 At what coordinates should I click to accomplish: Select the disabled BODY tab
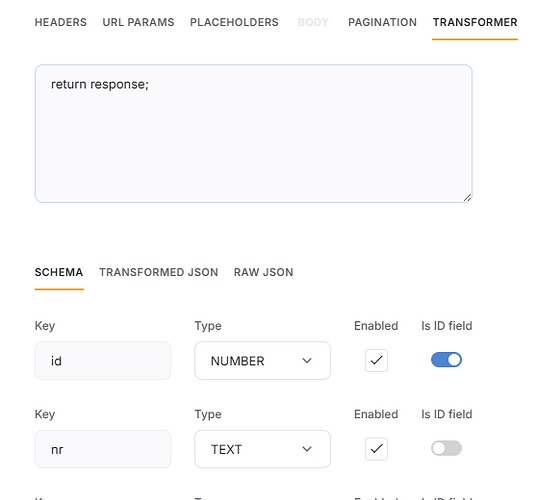[313, 22]
